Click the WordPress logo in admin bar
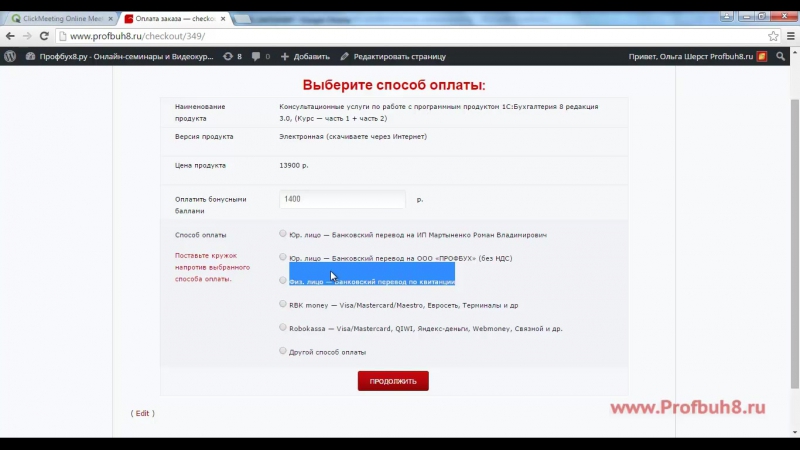The width and height of the screenshot is (800, 450). pos(10,57)
